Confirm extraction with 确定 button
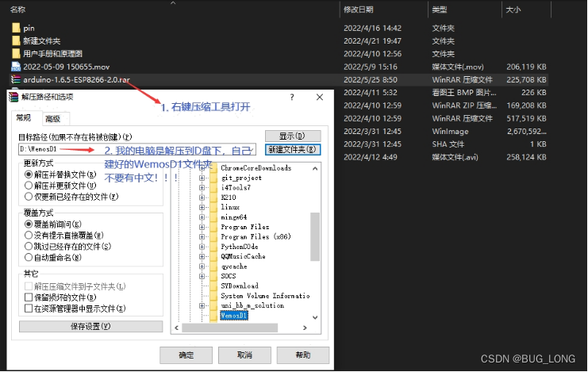The height and width of the screenshot is (372, 588). 186,355
